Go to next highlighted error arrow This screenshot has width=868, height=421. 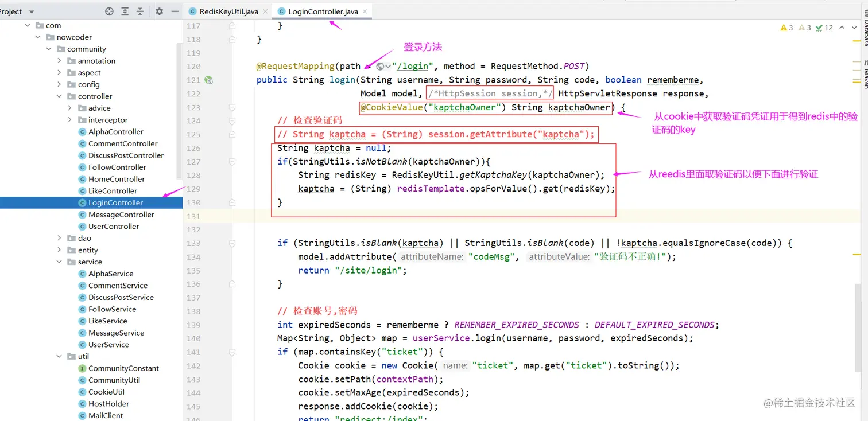pos(854,28)
